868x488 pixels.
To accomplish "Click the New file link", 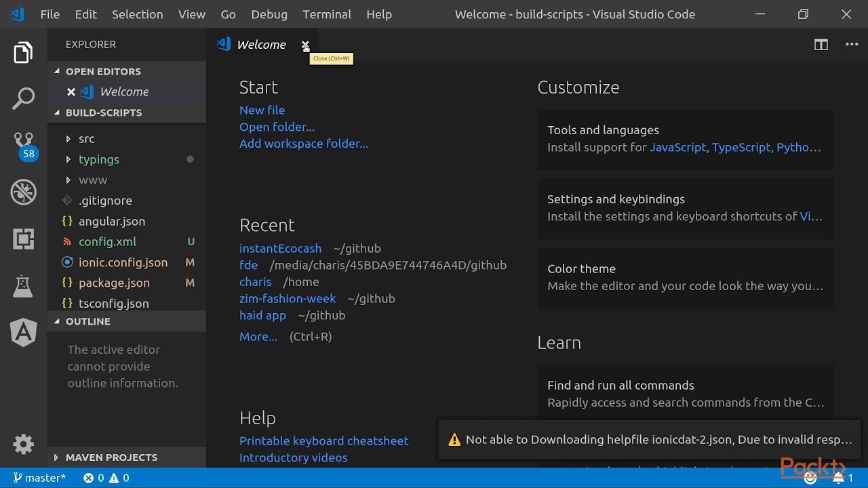I will coord(262,110).
